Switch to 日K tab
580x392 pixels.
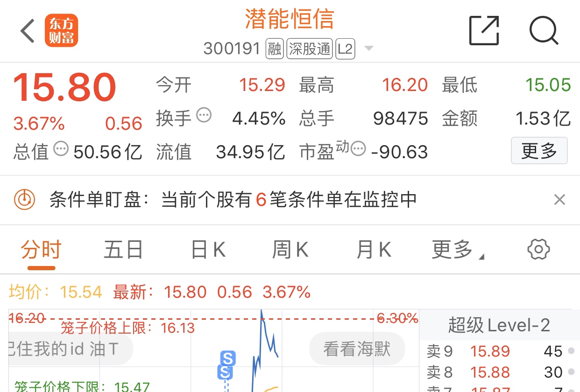(x=208, y=251)
